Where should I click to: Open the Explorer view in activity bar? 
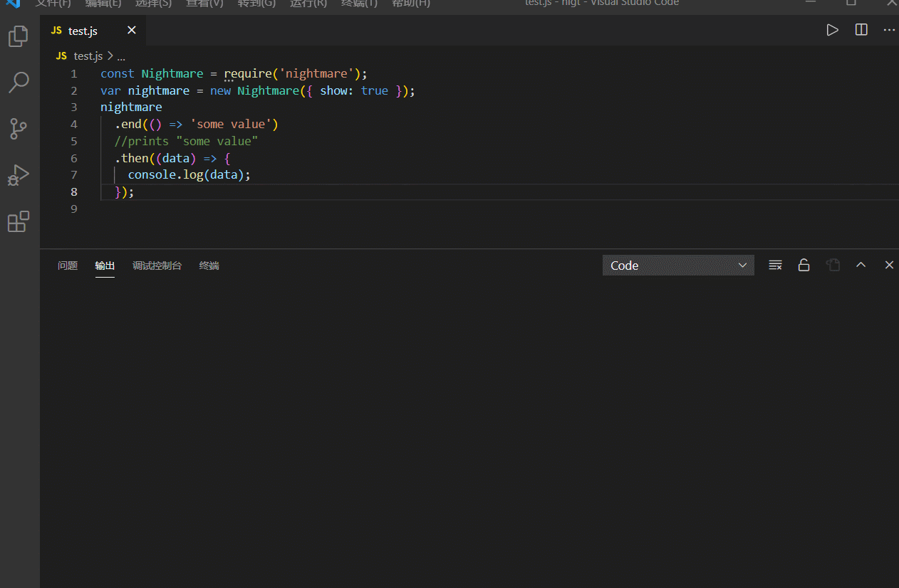point(19,36)
